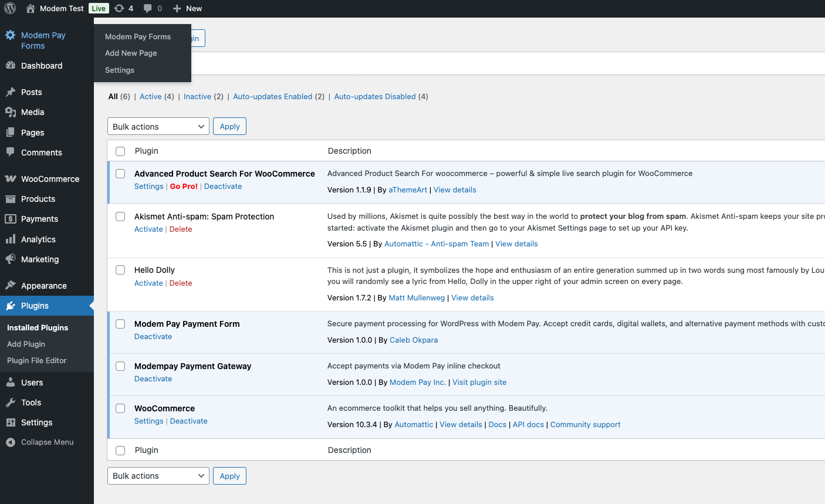Open the Users person icon
The width and height of the screenshot is (825, 504).
11,383
